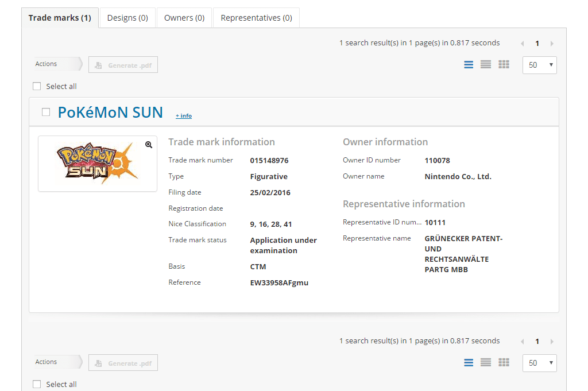The height and width of the screenshot is (391, 588).
Task: Click the top search results summary text
Action: click(420, 43)
